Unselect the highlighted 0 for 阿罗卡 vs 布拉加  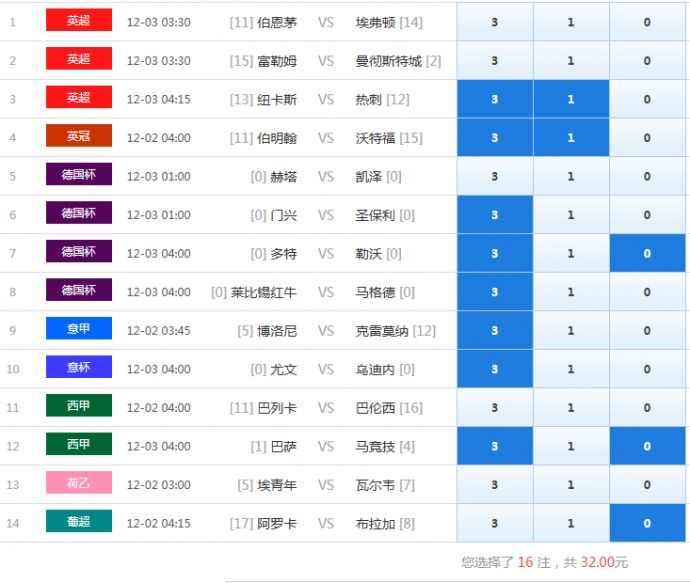click(647, 523)
